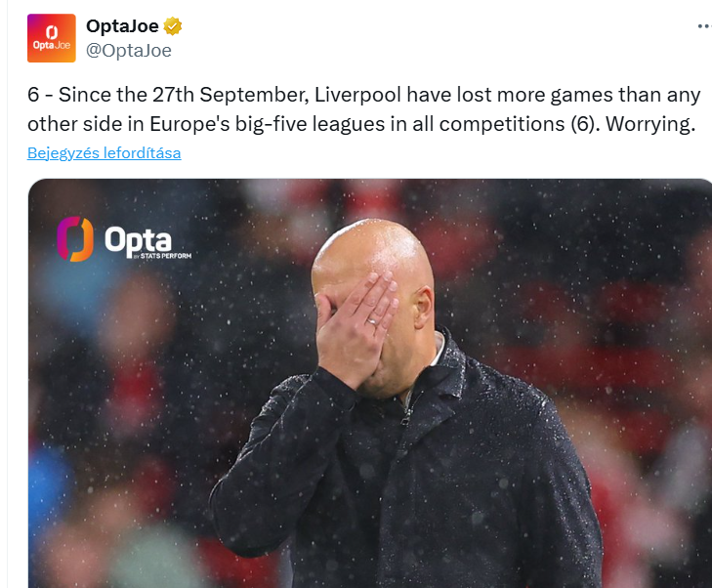Open the OptaJoe display name link
This screenshot has width=712, height=588.
122,25
